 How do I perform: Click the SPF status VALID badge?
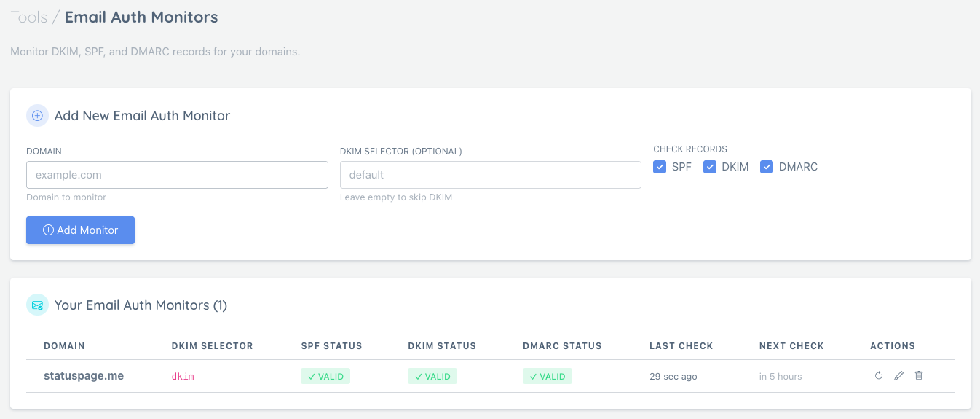325,377
